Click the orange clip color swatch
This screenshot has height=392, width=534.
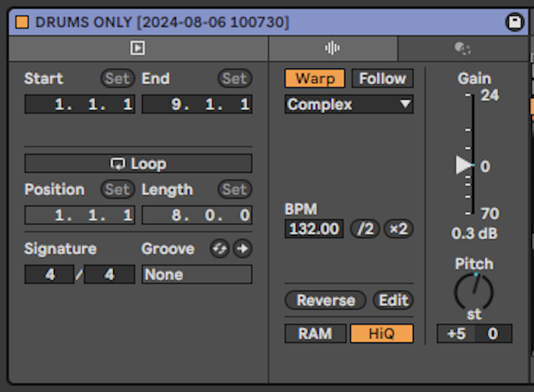click(22, 22)
